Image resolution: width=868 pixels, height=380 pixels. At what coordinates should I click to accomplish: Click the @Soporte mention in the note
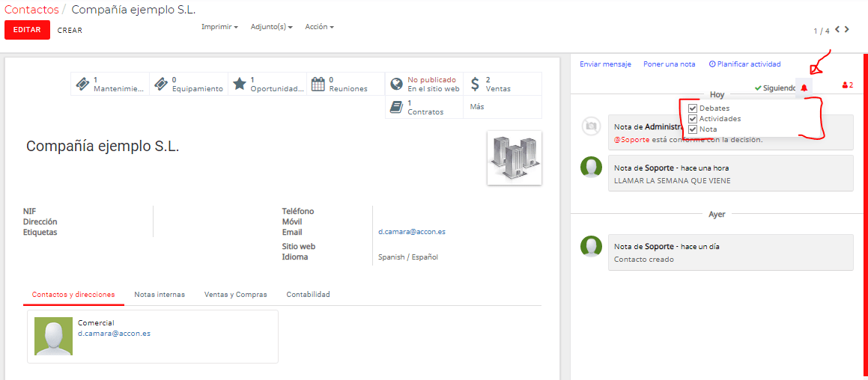pyautogui.click(x=631, y=139)
